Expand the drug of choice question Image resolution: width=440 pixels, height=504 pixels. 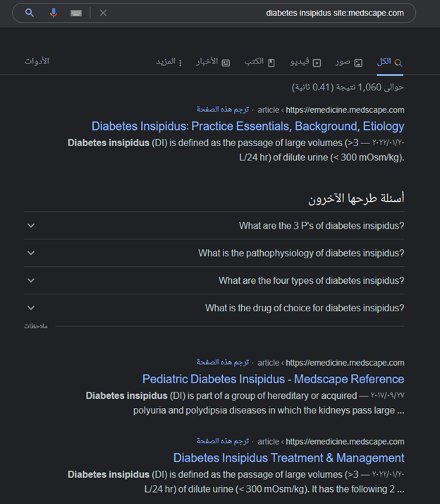point(305,308)
